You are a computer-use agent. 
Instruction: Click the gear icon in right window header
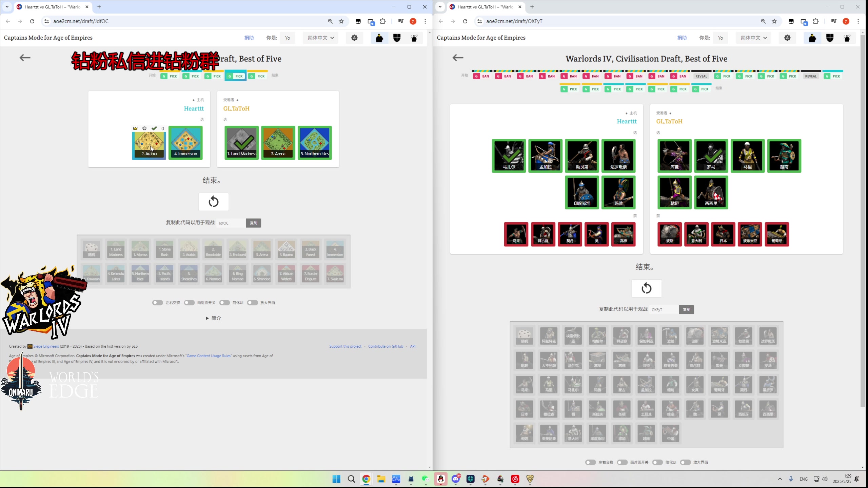(787, 38)
